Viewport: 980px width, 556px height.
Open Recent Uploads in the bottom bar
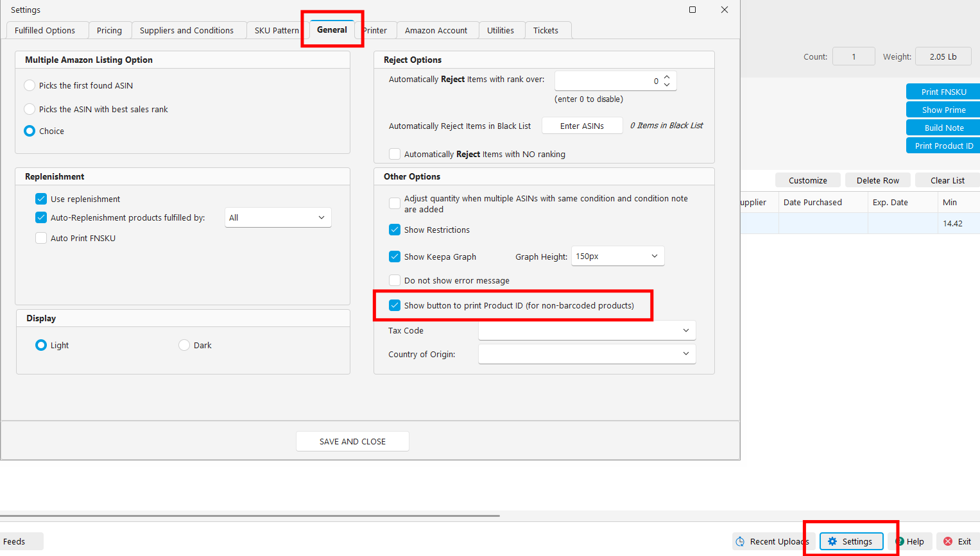click(774, 541)
